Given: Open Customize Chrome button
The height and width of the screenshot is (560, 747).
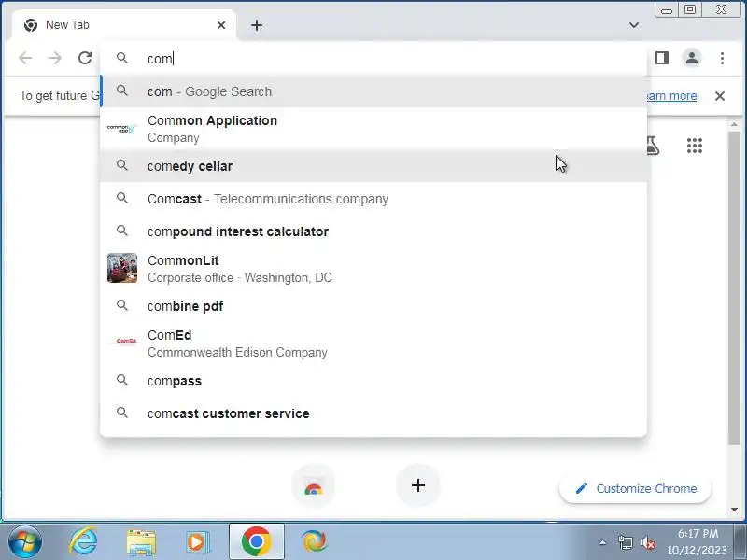Looking at the screenshot, I should click(635, 488).
